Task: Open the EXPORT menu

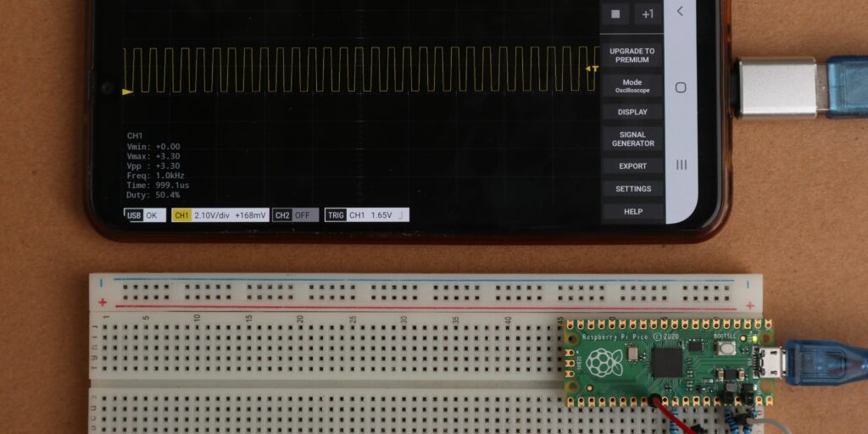Action: (632, 166)
